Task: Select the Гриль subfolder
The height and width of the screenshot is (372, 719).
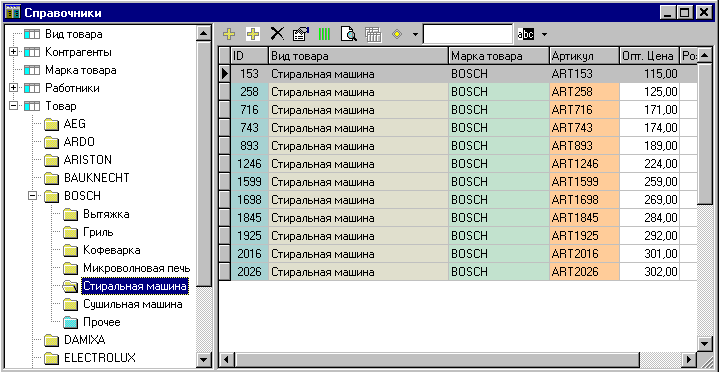Action: 98,232
